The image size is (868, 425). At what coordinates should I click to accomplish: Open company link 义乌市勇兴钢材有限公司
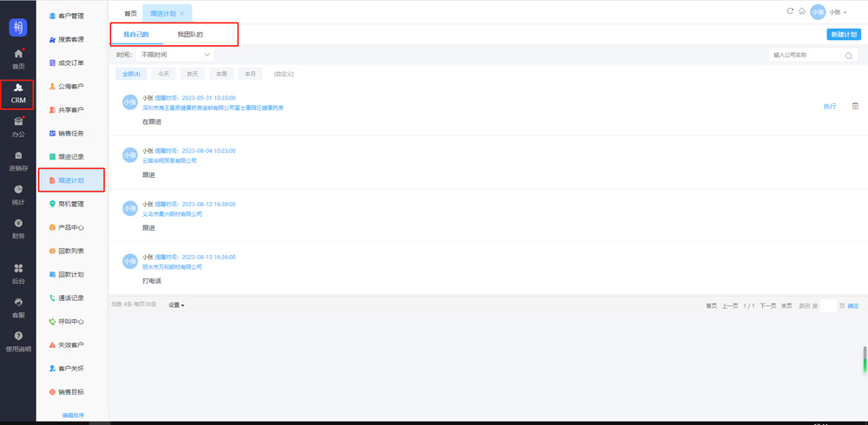pyautogui.click(x=172, y=214)
